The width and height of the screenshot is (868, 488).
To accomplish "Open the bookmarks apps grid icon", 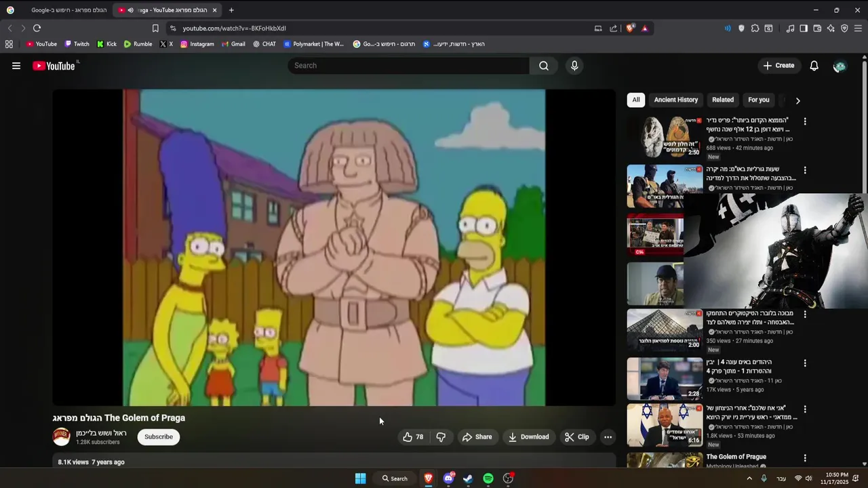I will (9, 44).
